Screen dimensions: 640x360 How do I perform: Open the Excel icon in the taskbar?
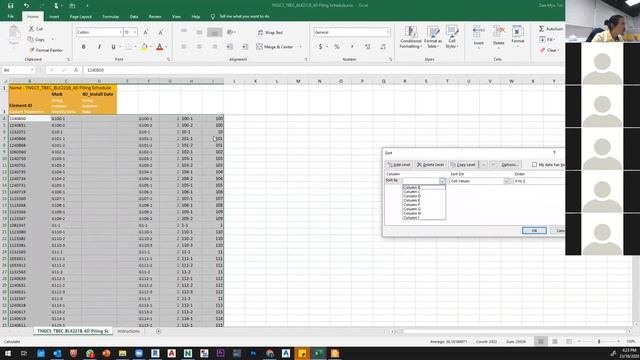(x=318, y=353)
